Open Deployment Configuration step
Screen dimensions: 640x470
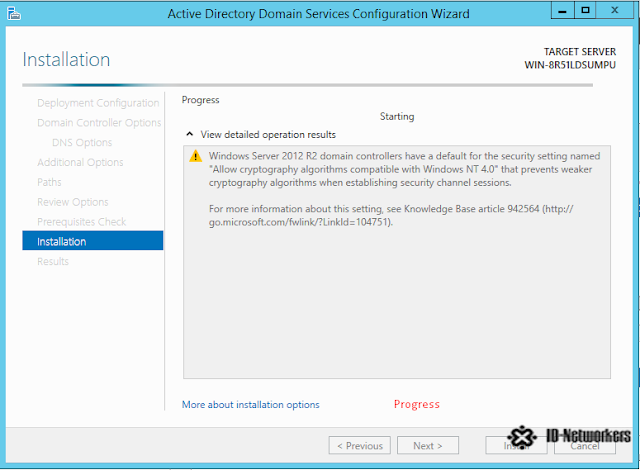[98, 103]
